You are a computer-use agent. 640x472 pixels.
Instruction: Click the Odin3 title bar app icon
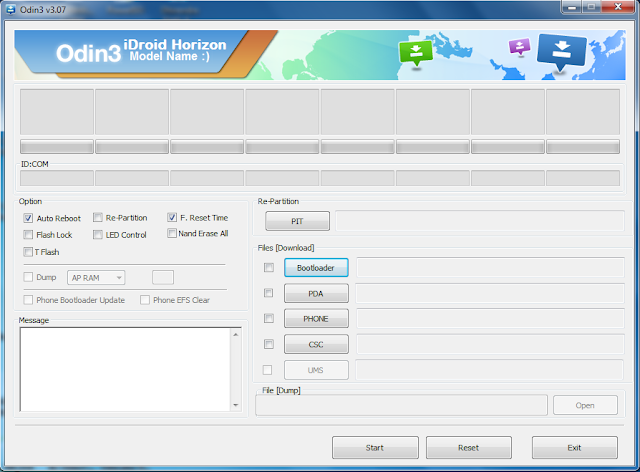(11, 10)
